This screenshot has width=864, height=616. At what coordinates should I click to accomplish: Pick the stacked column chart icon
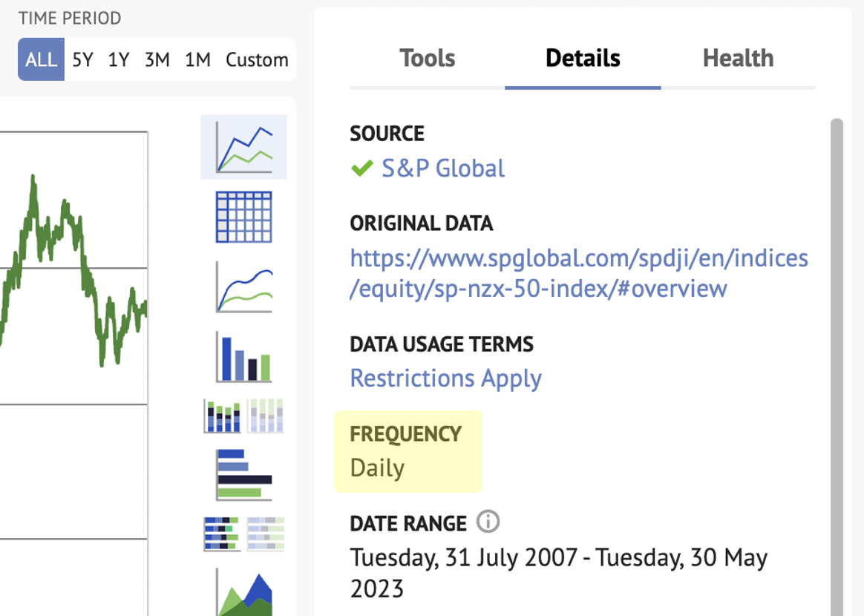223,416
